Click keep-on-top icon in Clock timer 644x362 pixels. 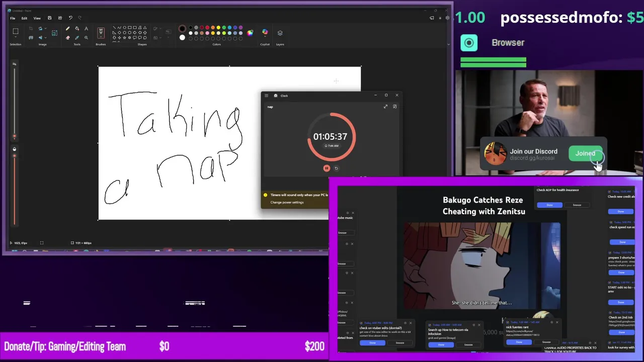[395, 107]
